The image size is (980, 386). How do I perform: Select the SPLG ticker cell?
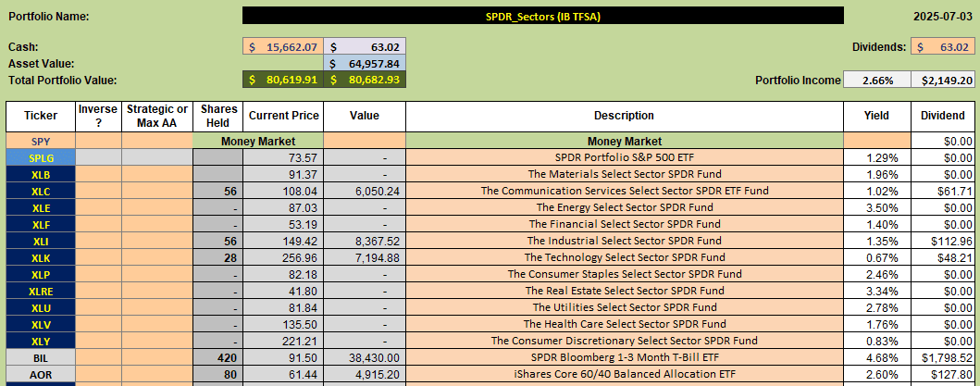(x=41, y=158)
